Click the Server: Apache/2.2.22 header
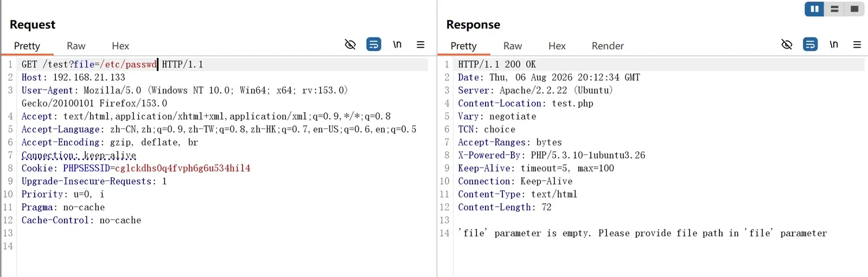 click(535, 91)
